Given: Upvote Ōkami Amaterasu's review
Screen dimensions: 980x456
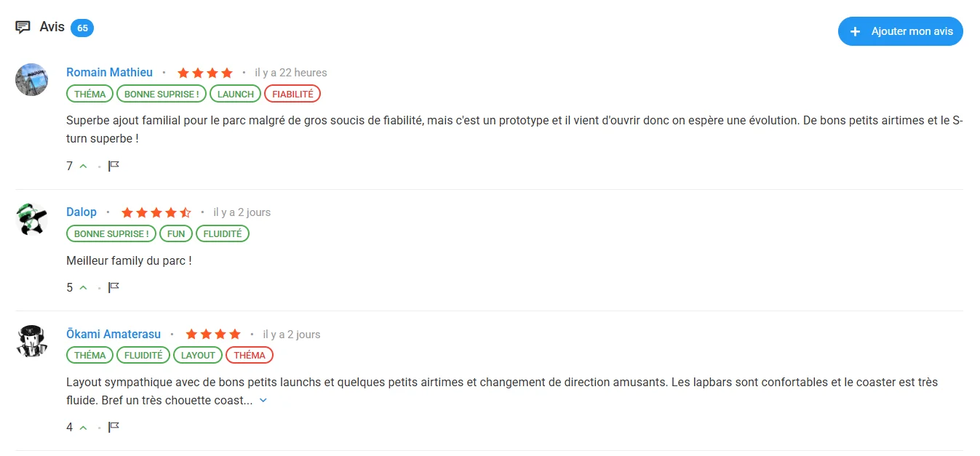Looking at the screenshot, I should click(x=83, y=427).
